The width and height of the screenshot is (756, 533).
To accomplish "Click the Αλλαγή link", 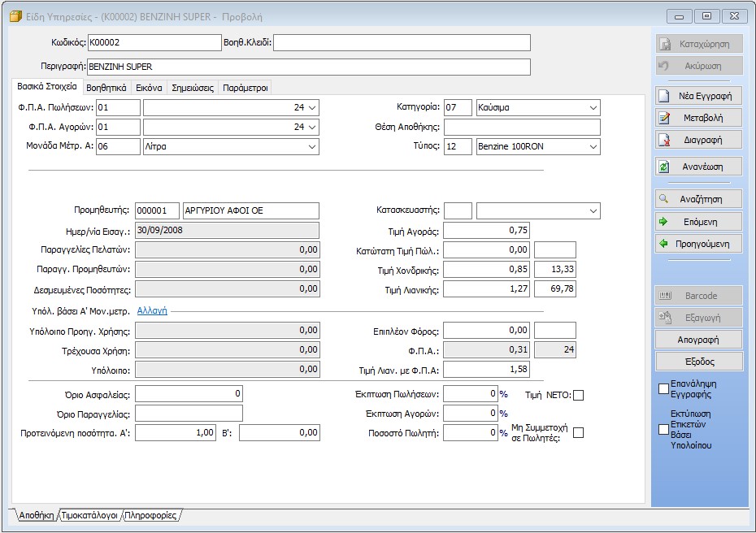I will pos(152,311).
